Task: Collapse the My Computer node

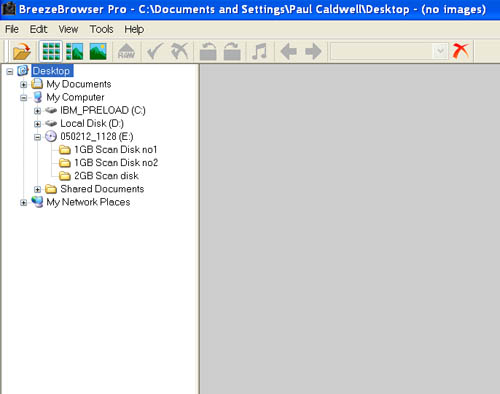Action: (x=23, y=98)
